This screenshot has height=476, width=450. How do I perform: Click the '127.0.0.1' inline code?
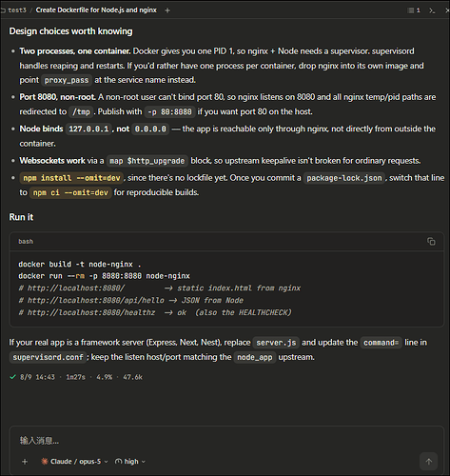(88, 129)
